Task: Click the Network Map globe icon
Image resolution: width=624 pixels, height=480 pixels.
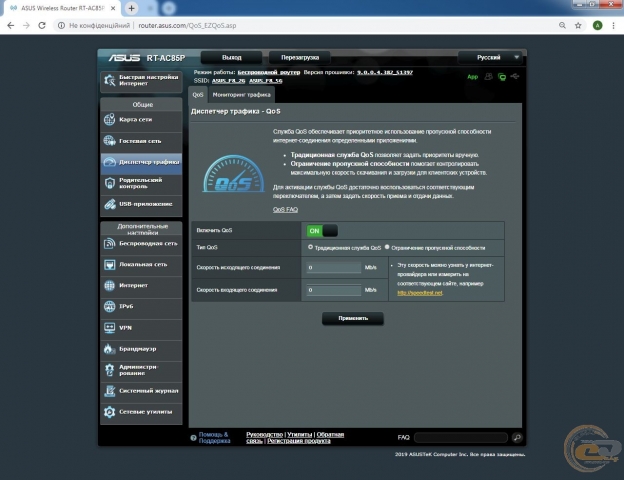Action: pyautogui.click(x=109, y=119)
